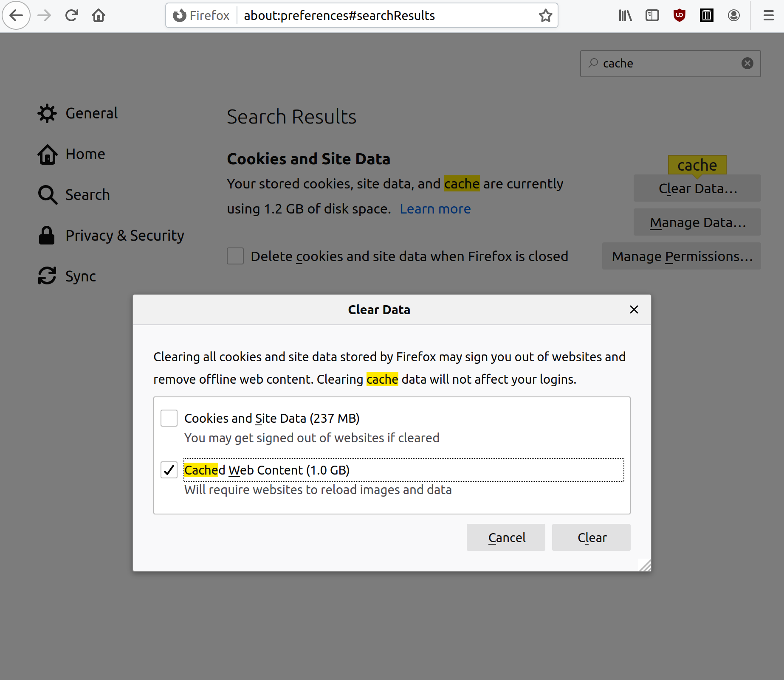Confirm with the Clear button
The width and height of the screenshot is (784, 680).
pyautogui.click(x=591, y=537)
